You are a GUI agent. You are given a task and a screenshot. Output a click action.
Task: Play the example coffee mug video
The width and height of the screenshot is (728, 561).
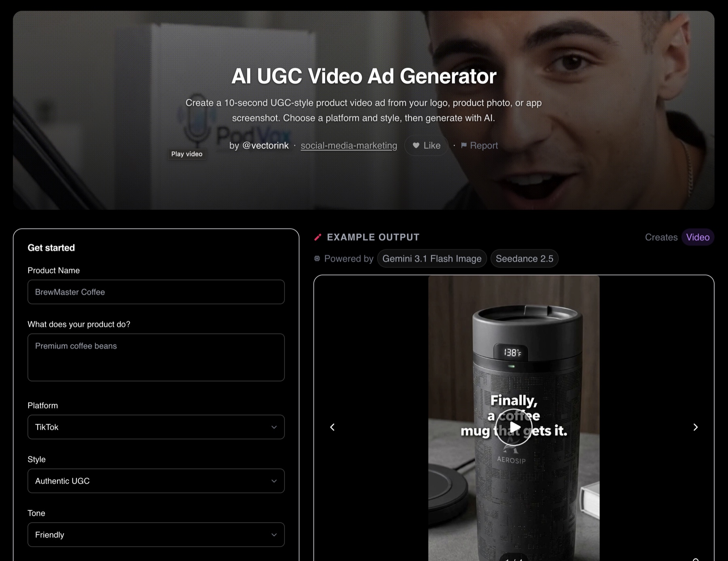tap(514, 427)
